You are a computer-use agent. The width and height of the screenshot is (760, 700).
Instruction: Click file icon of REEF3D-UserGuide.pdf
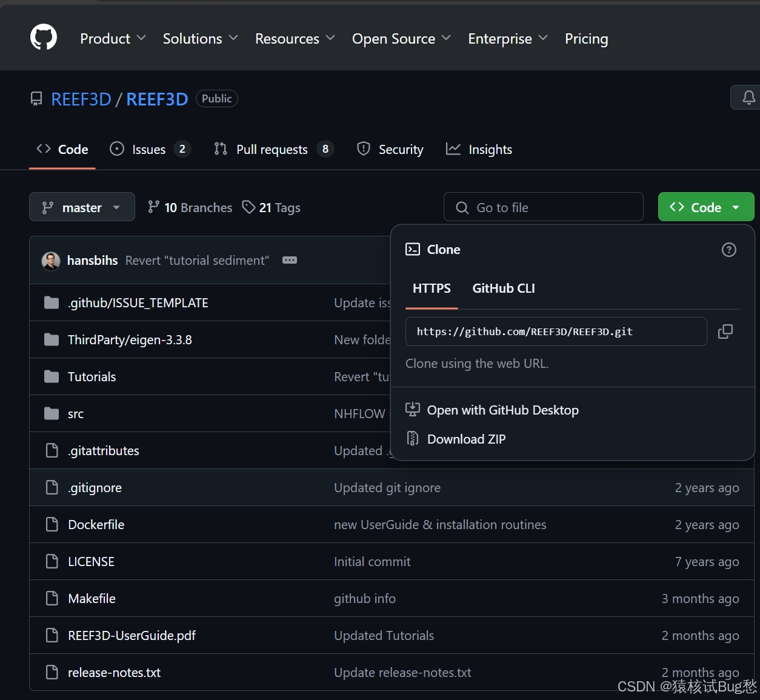(x=52, y=635)
